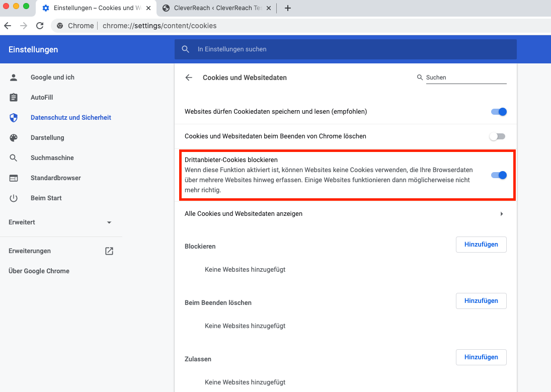Click Hinzufügen next to Zulassen
The image size is (551, 392).
481,357
